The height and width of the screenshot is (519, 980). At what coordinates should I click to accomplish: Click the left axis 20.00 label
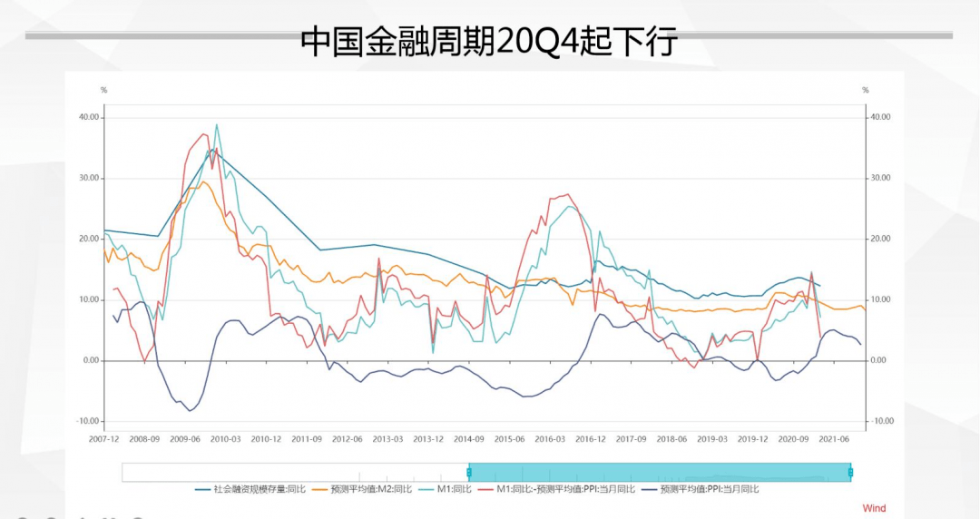pyautogui.click(x=88, y=239)
